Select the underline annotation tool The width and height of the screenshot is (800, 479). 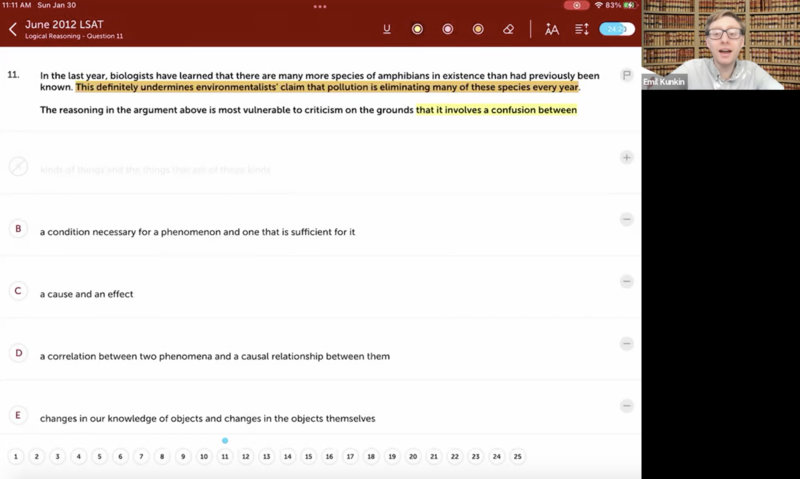coord(387,29)
